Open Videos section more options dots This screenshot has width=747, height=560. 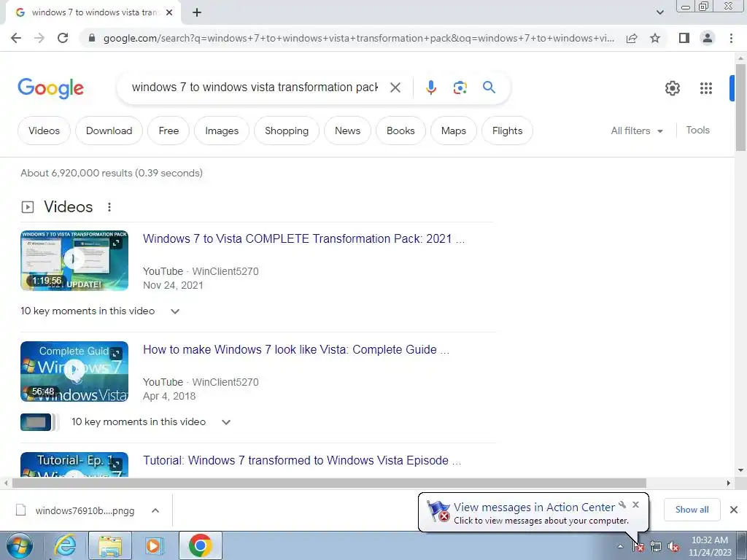pyautogui.click(x=109, y=207)
